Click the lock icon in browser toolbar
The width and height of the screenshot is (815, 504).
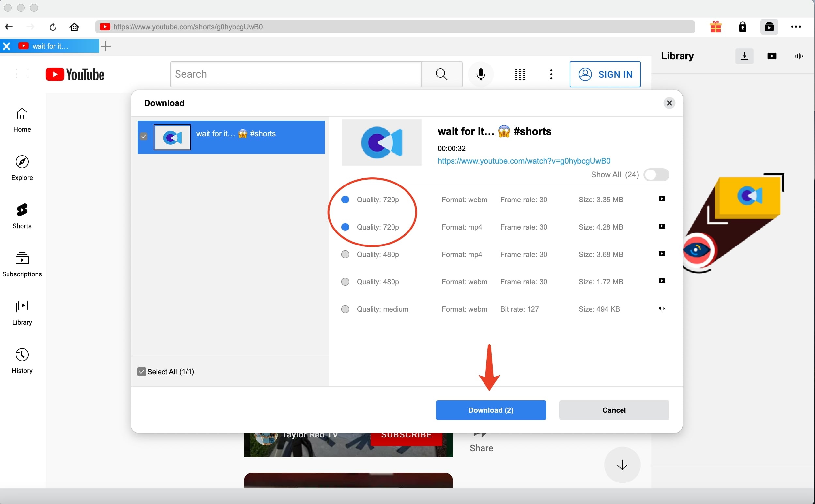pos(742,27)
